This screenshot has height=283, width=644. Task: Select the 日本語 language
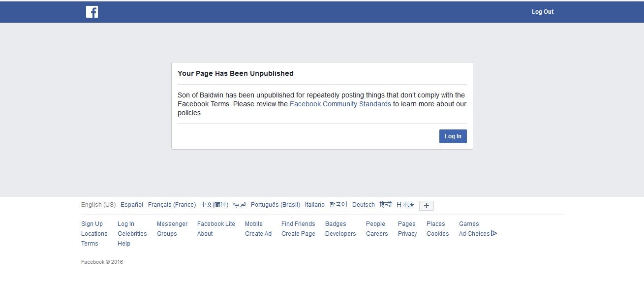click(x=405, y=205)
